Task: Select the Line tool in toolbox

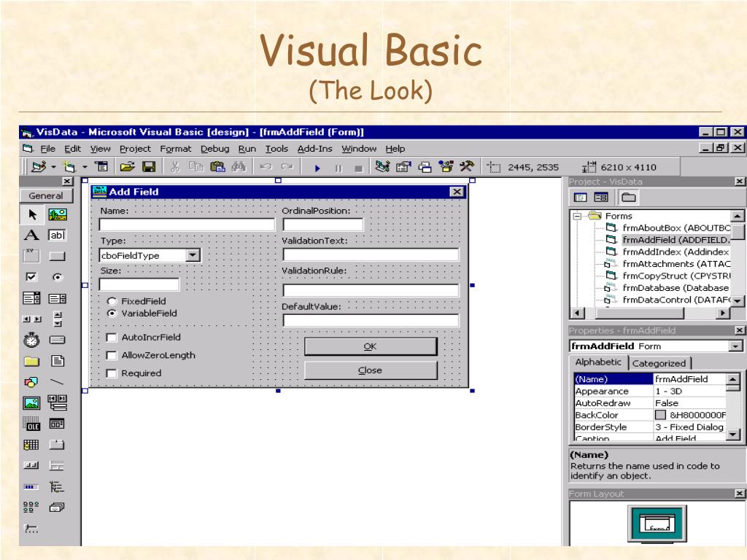Action: (x=57, y=381)
